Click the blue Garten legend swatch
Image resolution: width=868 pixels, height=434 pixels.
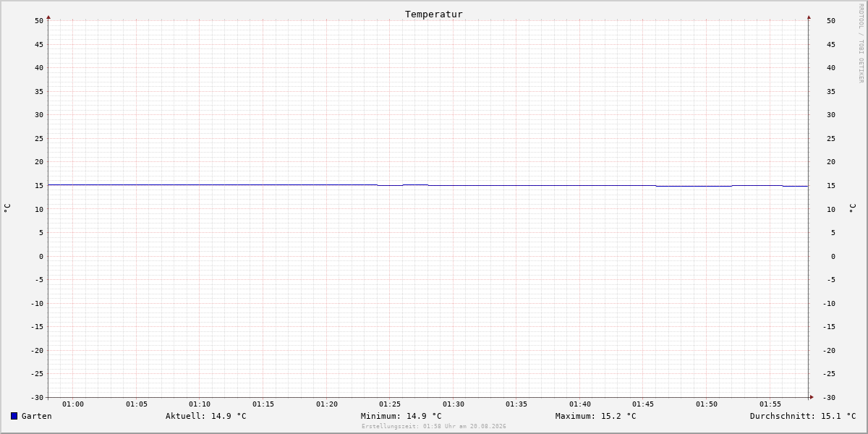14,416
